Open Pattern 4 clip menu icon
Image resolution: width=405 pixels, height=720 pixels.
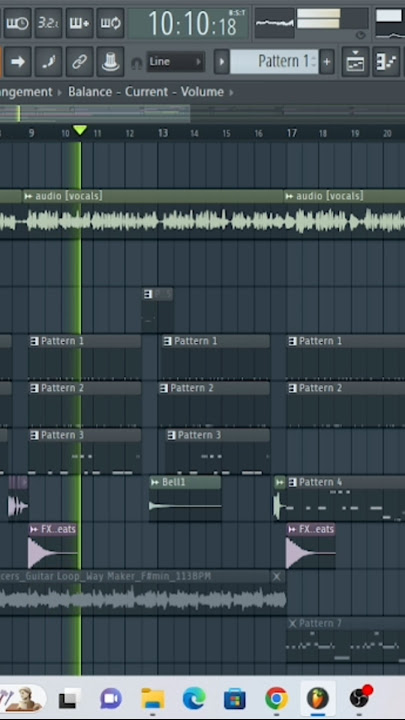click(x=292, y=483)
